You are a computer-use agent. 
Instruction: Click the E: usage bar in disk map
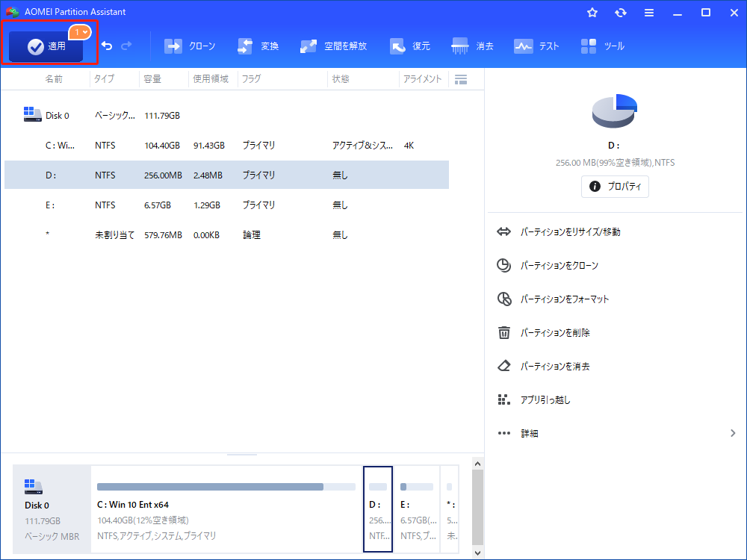coord(417,487)
